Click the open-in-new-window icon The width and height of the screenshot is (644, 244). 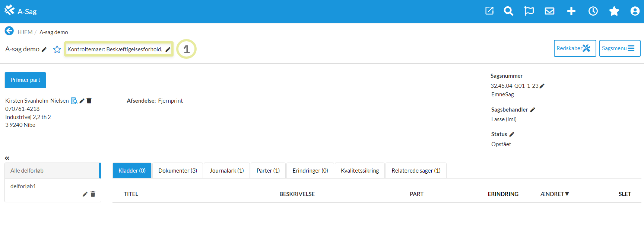point(489,11)
